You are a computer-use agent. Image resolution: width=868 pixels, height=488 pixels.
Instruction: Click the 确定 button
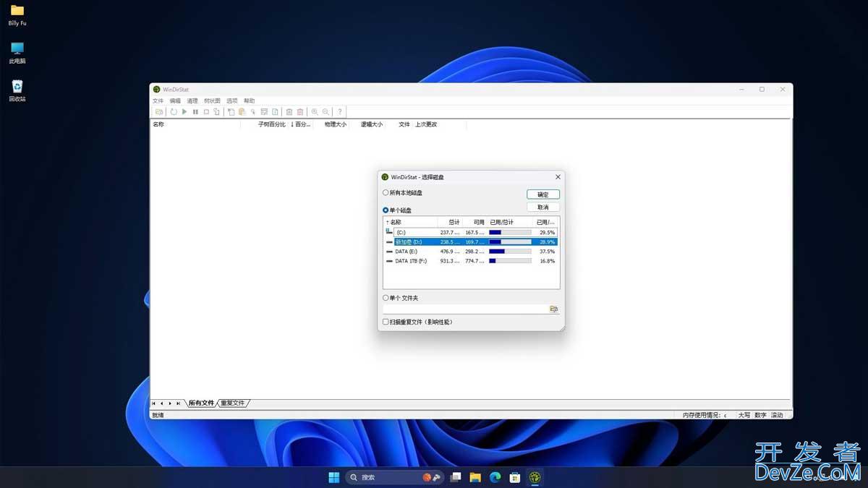[x=543, y=194]
